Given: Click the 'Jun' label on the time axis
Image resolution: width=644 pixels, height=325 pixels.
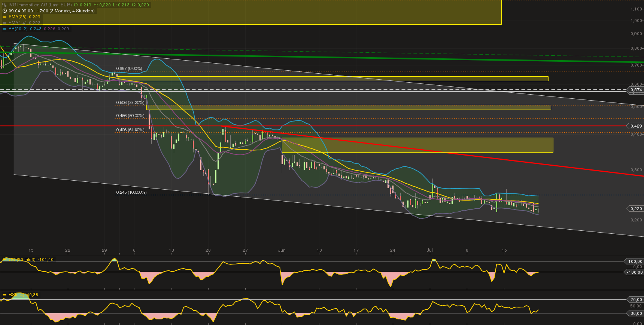Looking at the screenshot, I should tap(282, 250).
